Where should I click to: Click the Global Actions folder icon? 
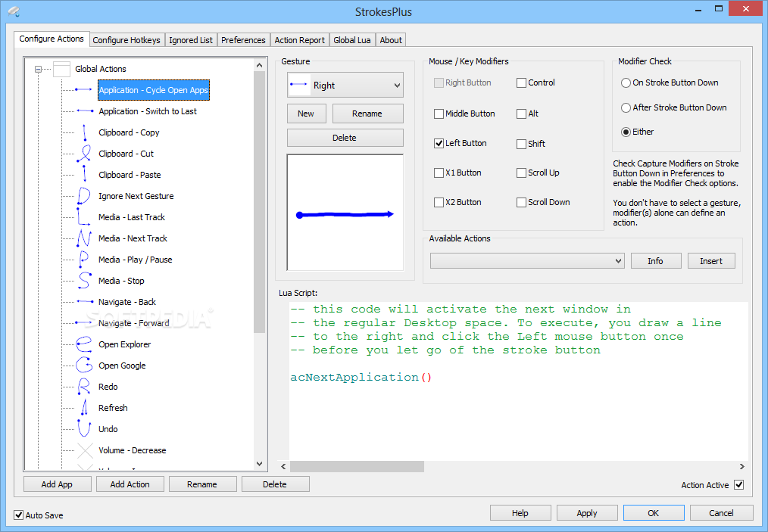[x=61, y=69]
